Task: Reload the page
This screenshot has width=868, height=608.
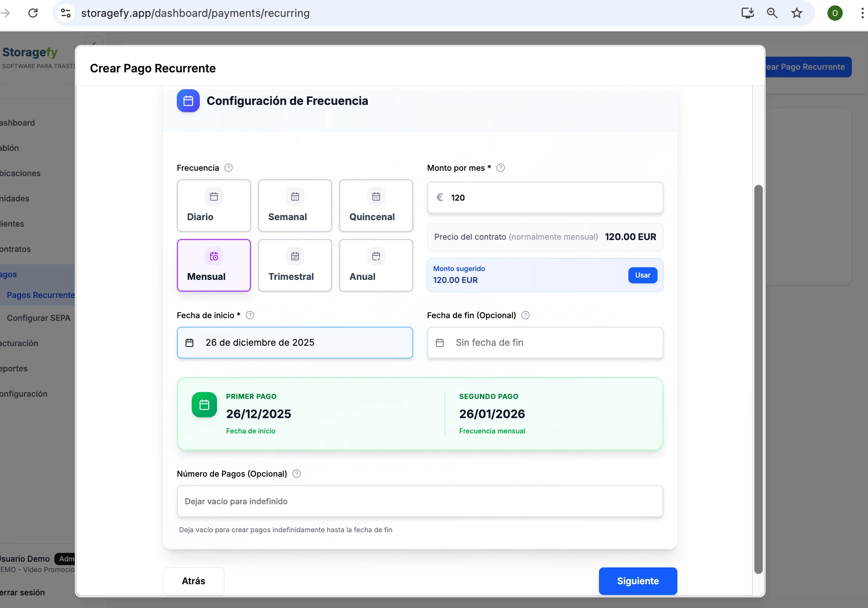Action: point(33,13)
